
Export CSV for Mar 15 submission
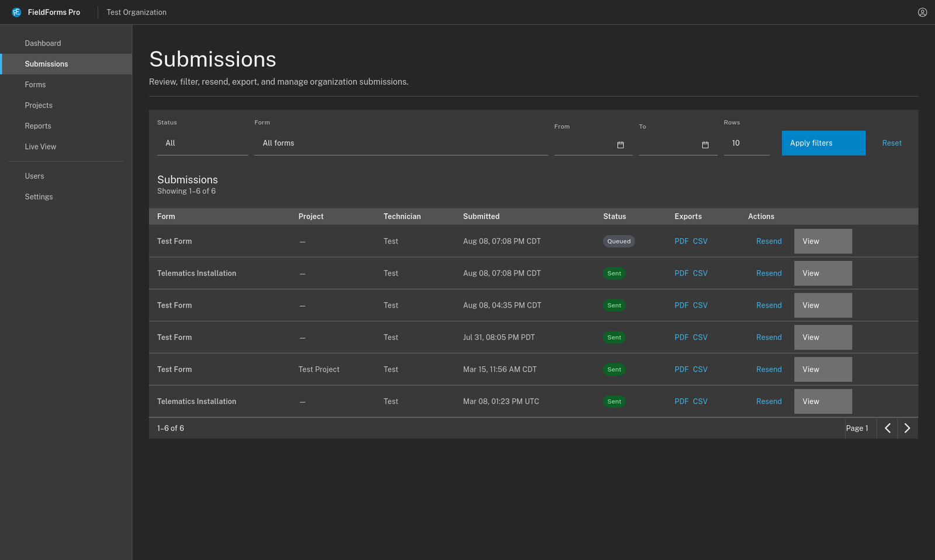[x=700, y=370]
